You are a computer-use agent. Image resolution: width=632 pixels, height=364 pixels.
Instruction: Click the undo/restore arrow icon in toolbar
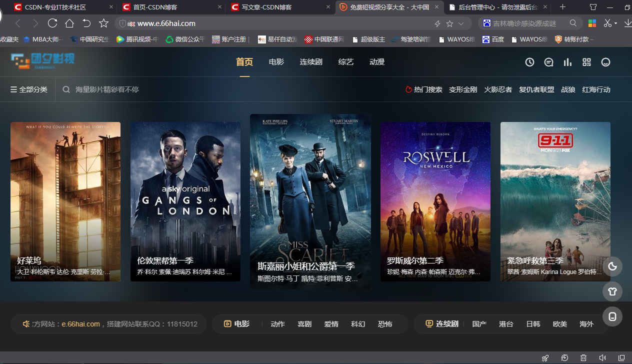coord(86,23)
